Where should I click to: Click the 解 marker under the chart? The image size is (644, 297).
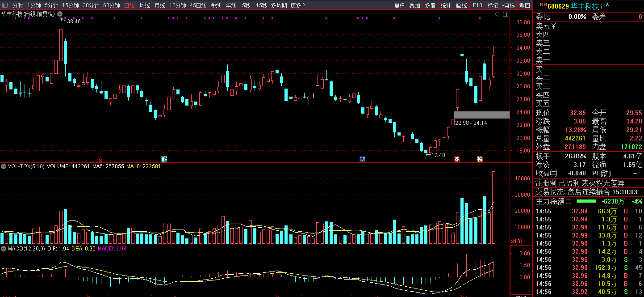[x=164, y=159]
